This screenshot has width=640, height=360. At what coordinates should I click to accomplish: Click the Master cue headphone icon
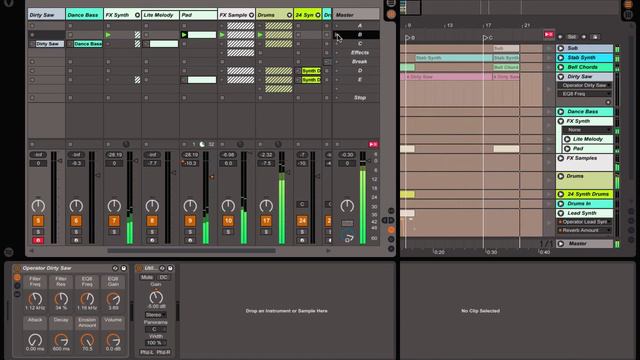pyautogui.click(x=348, y=238)
